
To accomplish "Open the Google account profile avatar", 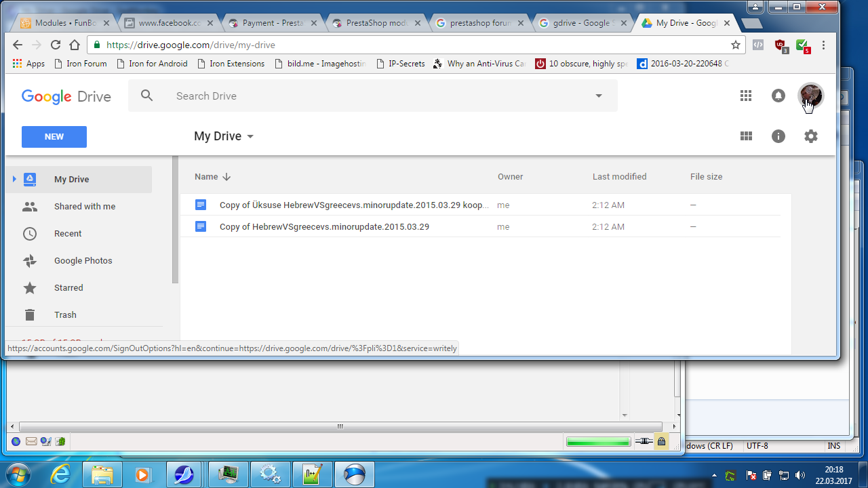I will 810,96.
